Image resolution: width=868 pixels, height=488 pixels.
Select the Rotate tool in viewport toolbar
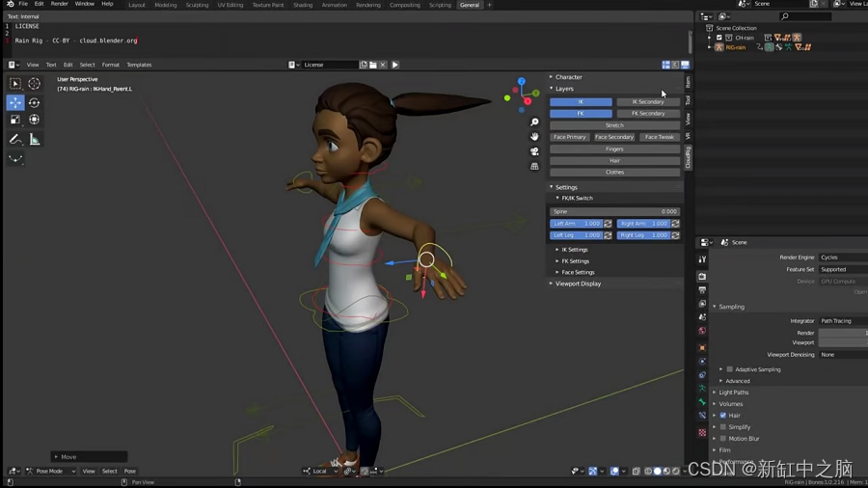pos(35,102)
